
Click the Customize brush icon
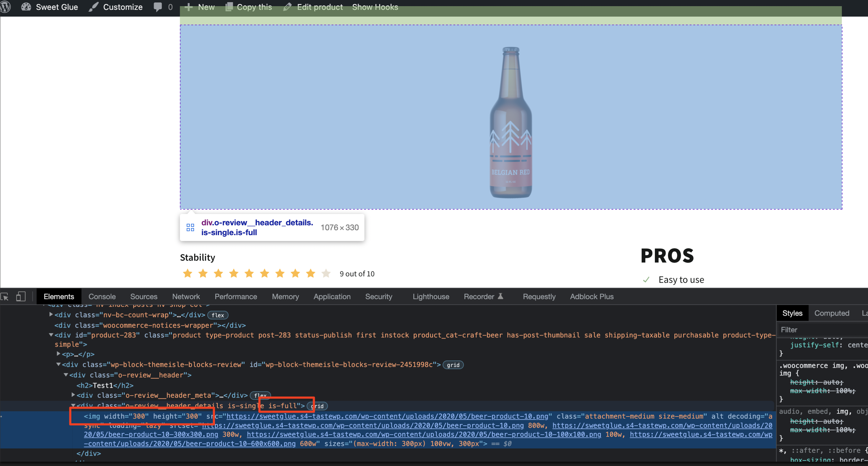[93, 7]
